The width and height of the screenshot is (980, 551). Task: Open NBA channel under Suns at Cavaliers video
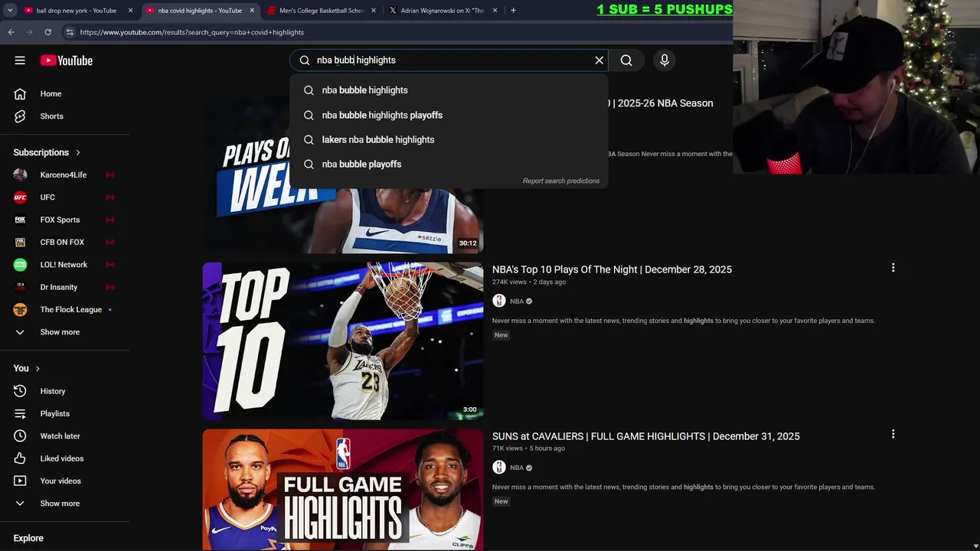pyautogui.click(x=517, y=468)
